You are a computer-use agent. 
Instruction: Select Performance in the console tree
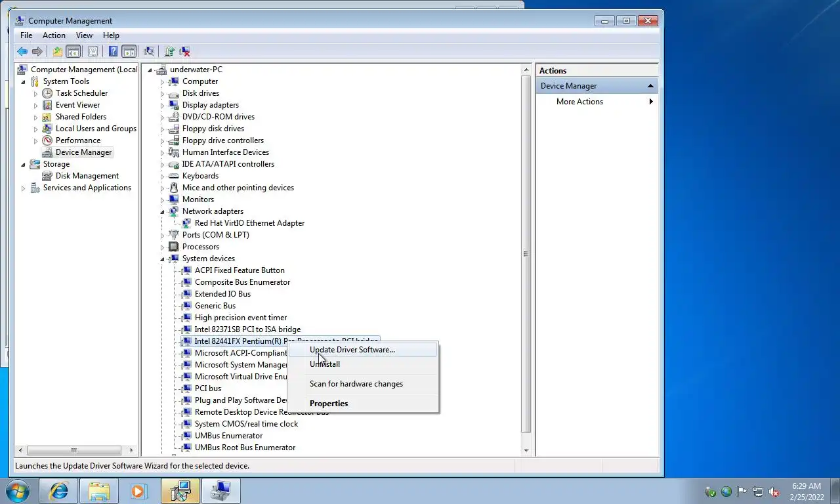[78, 140]
